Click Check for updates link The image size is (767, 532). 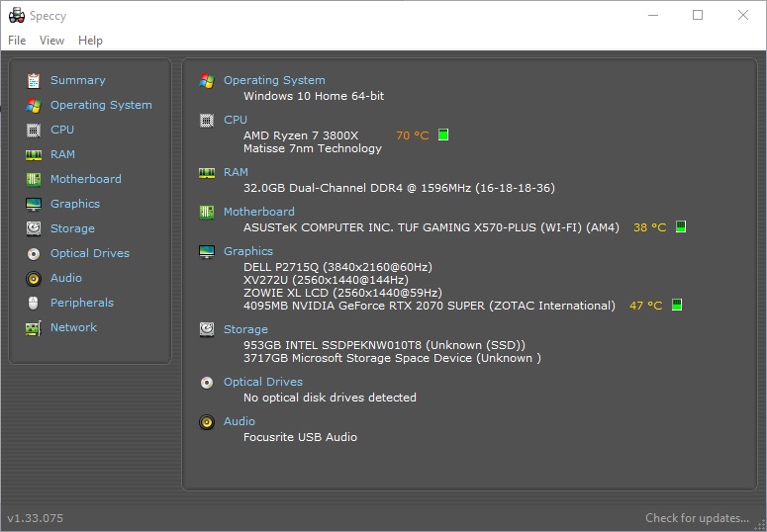[x=697, y=518]
